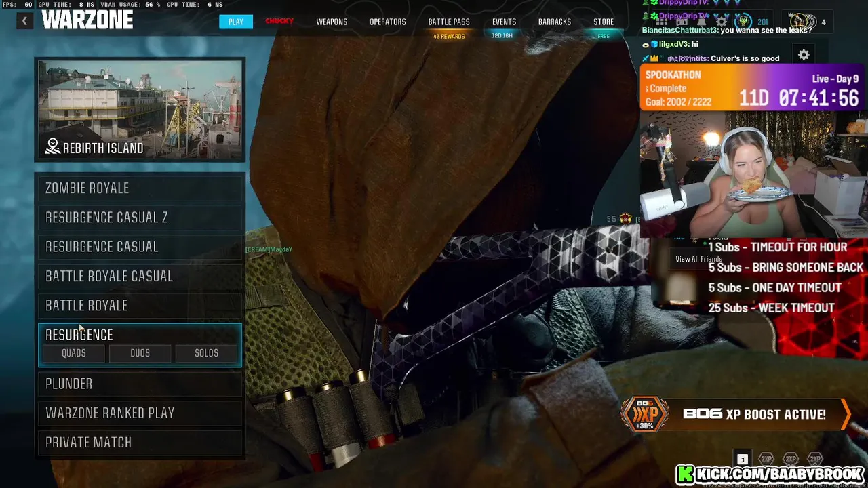This screenshot has width=868, height=488.
Task: Open the notifications bell icon
Action: click(x=701, y=22)
